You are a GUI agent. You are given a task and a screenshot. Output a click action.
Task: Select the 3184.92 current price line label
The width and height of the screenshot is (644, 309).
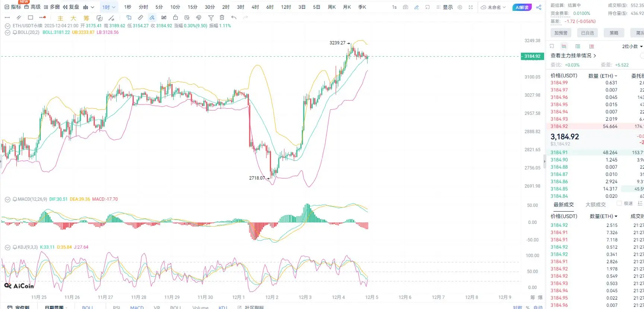point(532,56)
